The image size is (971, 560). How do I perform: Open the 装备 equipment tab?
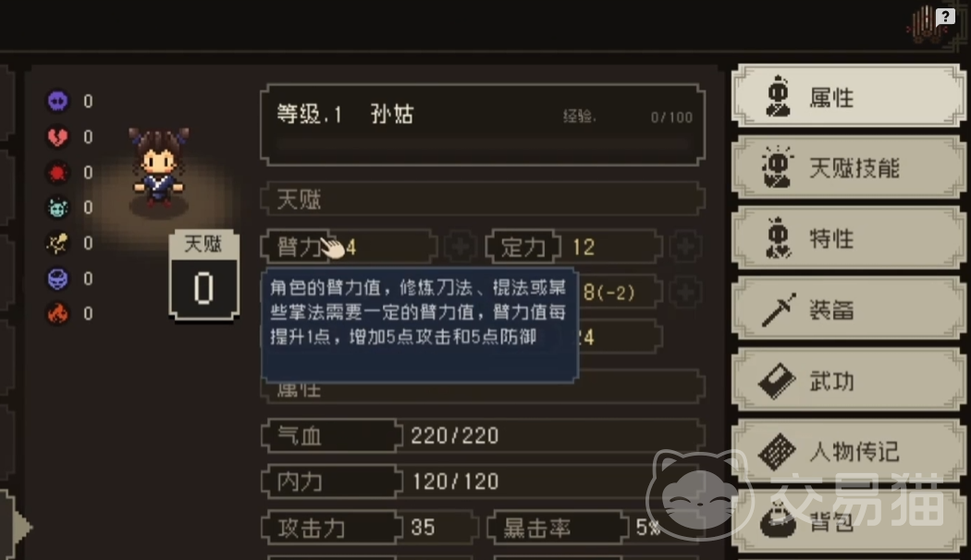[848, 310]
